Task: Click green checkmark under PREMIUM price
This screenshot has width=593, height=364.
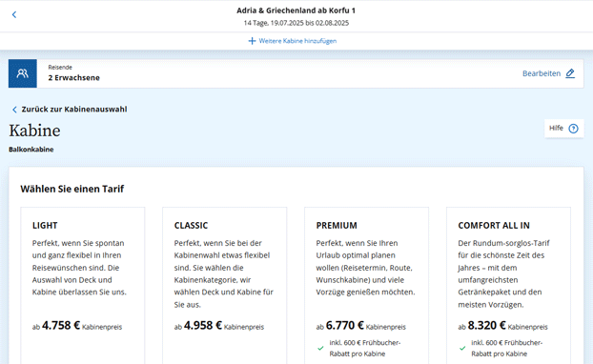Action: (320, 348)
